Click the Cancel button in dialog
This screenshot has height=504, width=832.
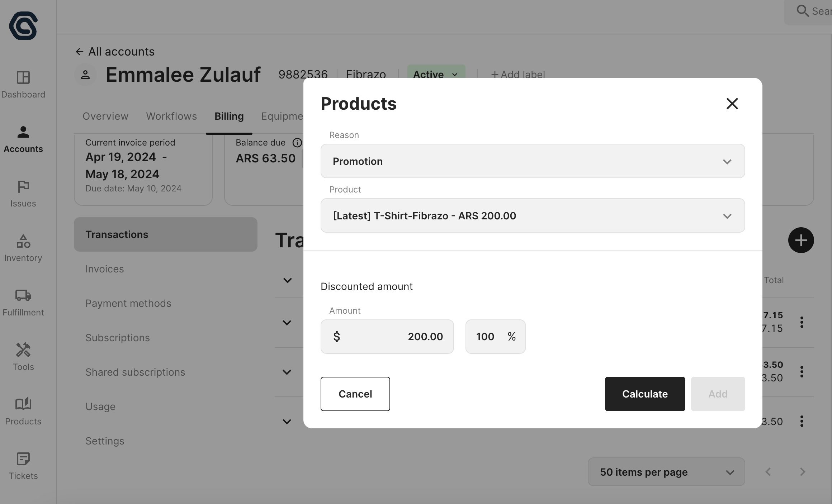coord(355,394)
